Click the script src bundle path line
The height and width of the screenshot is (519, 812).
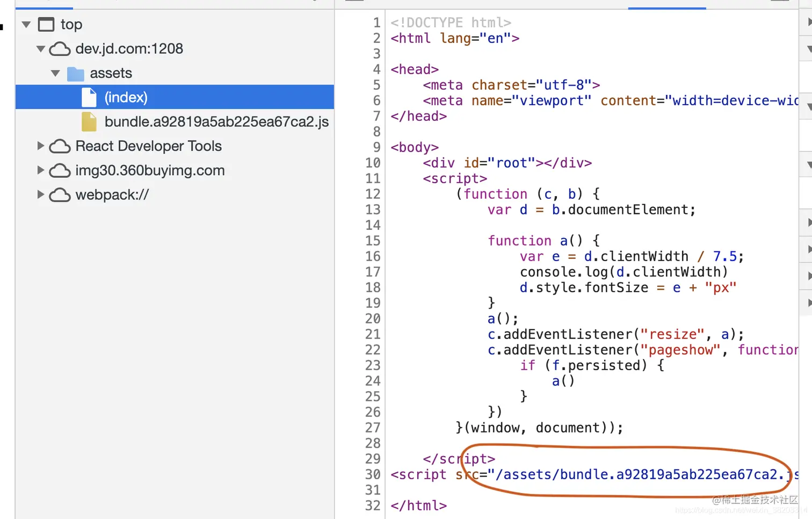coord(595,474)
